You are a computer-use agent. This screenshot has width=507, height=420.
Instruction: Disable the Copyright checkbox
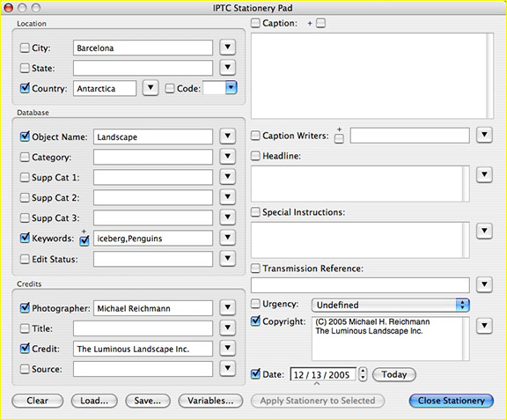[255, 321]
